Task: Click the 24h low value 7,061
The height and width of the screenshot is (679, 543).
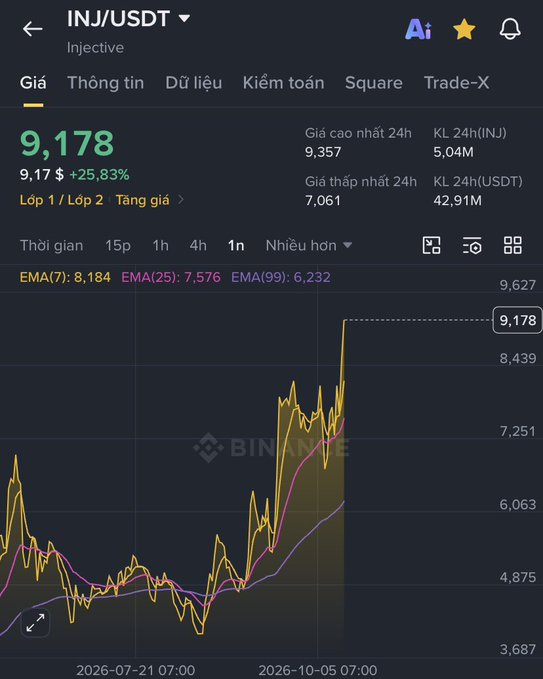Action: pos(323,200)
